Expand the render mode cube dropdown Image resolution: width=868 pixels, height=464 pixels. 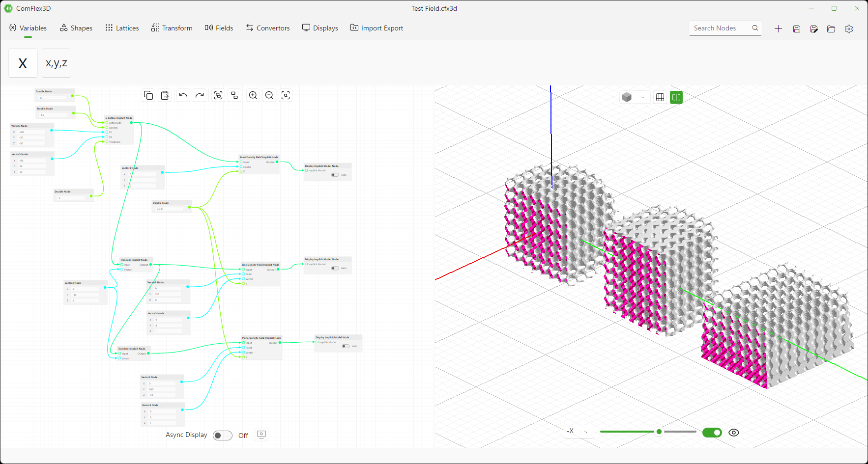coord(635,97)
